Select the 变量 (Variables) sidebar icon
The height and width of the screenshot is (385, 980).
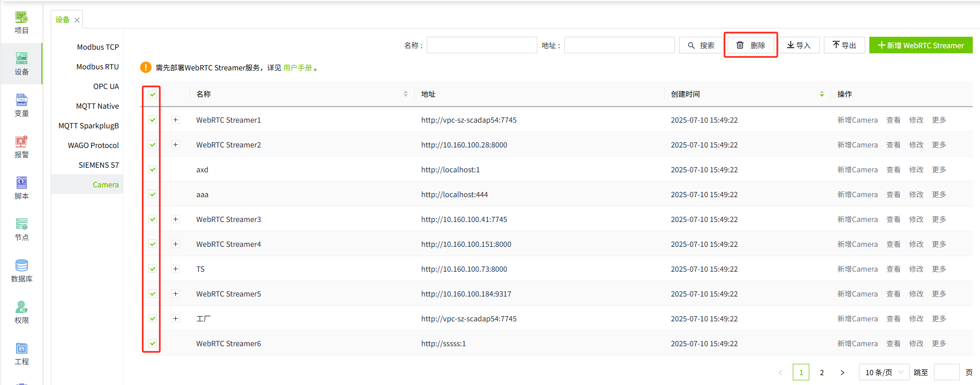[21, 106]
